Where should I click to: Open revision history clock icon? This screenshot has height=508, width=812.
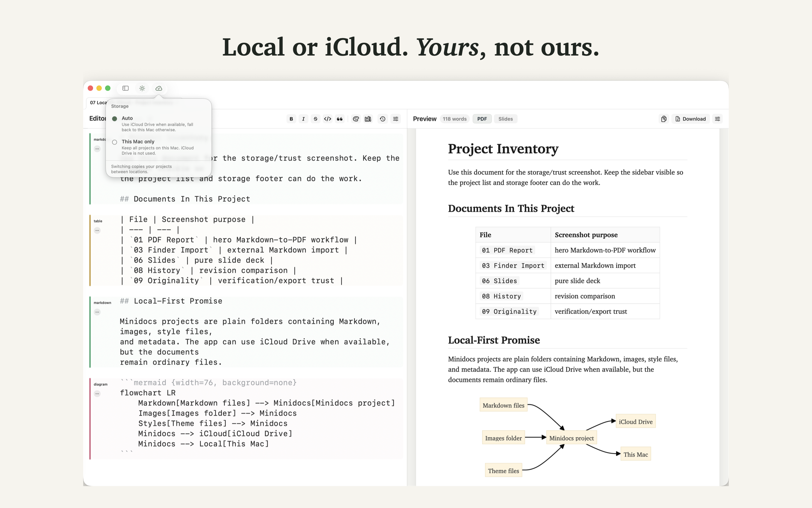383,119
